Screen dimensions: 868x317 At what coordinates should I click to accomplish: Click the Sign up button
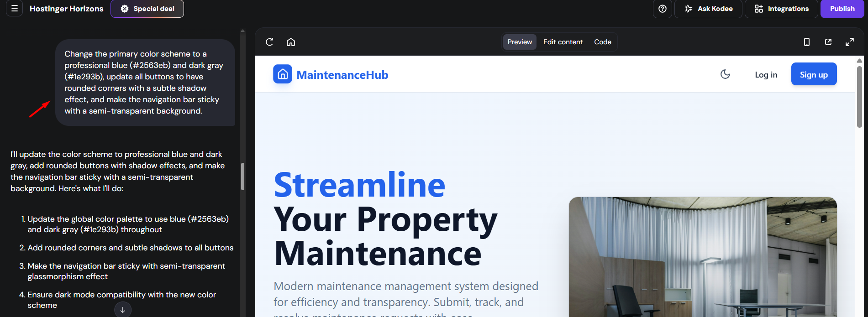coord(814,74)
